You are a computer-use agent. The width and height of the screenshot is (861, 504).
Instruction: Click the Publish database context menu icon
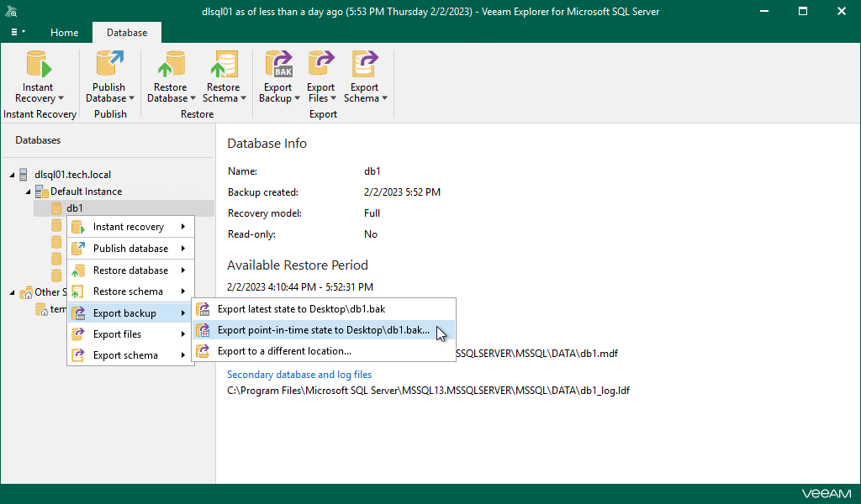click(x=78, y=249)
